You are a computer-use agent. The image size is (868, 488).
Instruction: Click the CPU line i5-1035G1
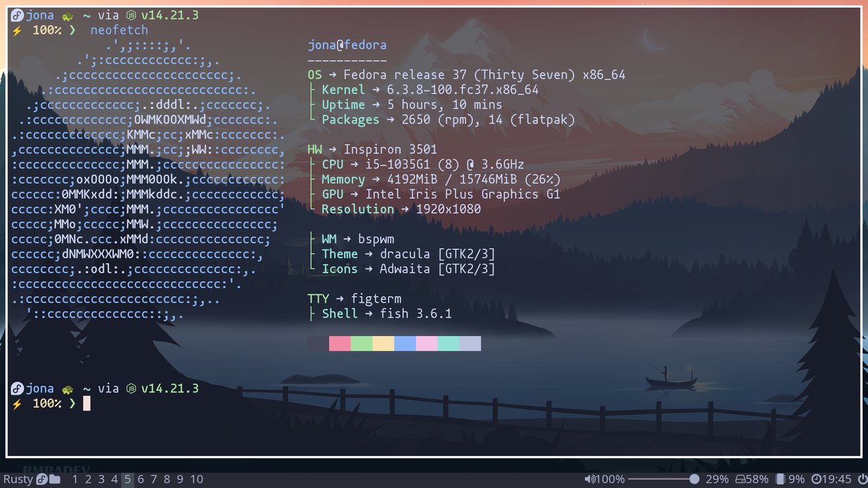[416, 165]
